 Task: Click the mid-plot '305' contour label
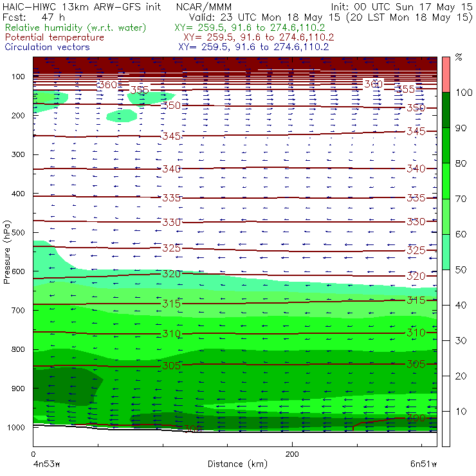[172, 365]
